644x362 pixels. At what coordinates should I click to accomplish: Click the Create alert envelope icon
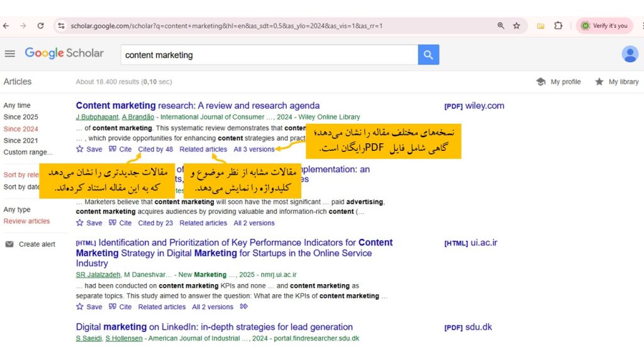(x=9, y=244)
